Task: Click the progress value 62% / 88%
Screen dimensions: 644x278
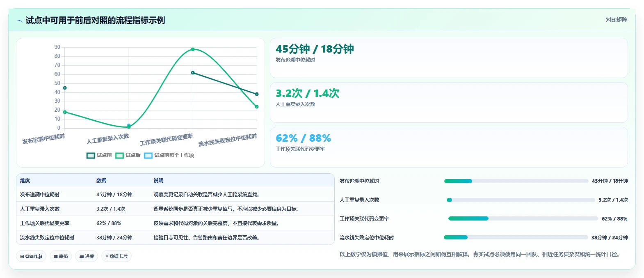Action: 614,219
